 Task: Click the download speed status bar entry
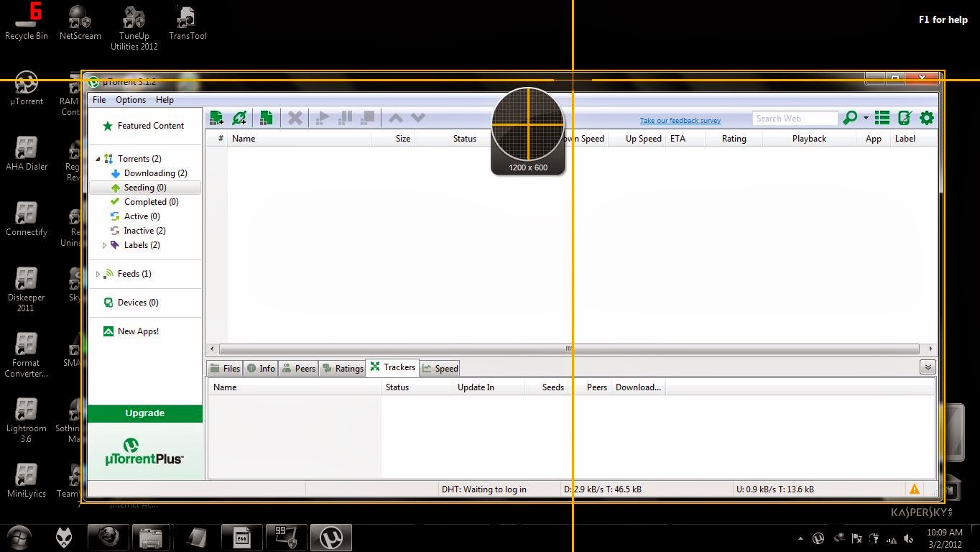[602, 489]
